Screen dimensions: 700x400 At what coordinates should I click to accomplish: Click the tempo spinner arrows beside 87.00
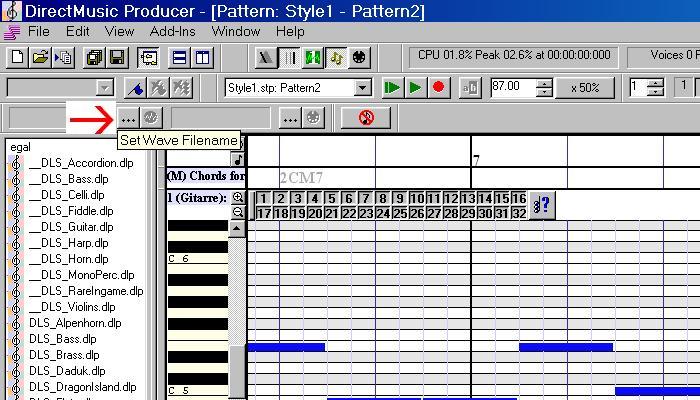pyautogui.click(x=546, y=88)
